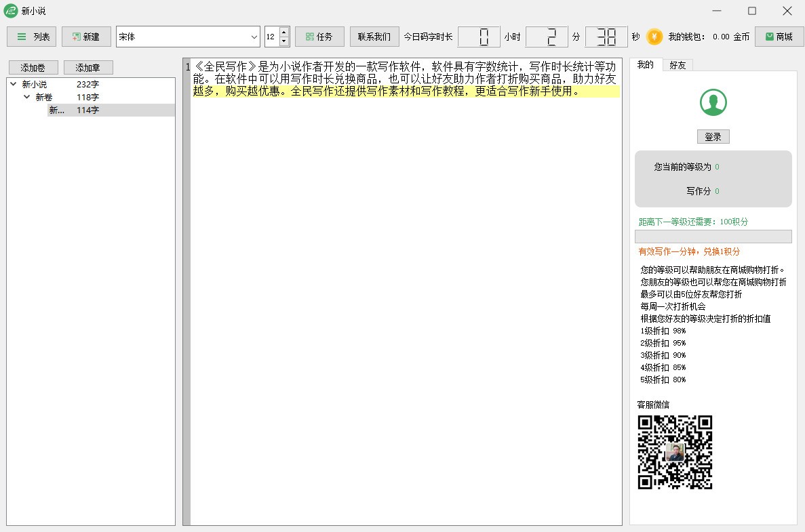Click the 登录 login button

(x=713, y=137)
